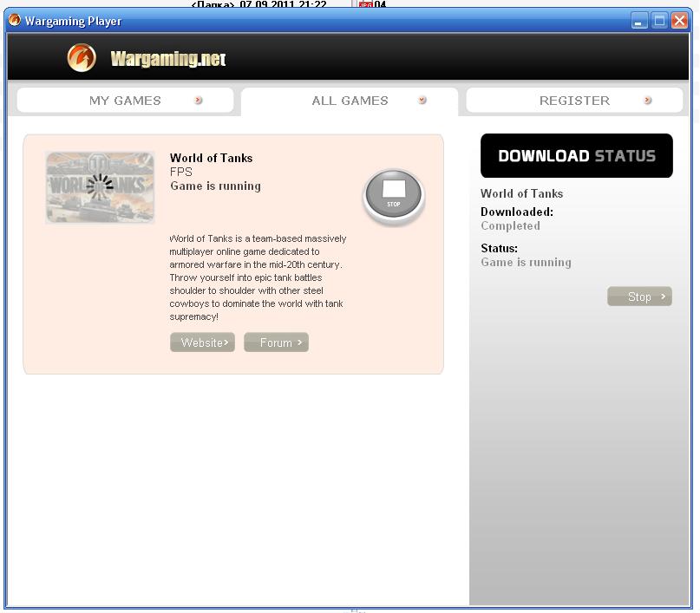This screenshot has width=700, height=613.
Task: Click 'Game is running' under Status
Action: click(x=526, y=262)
